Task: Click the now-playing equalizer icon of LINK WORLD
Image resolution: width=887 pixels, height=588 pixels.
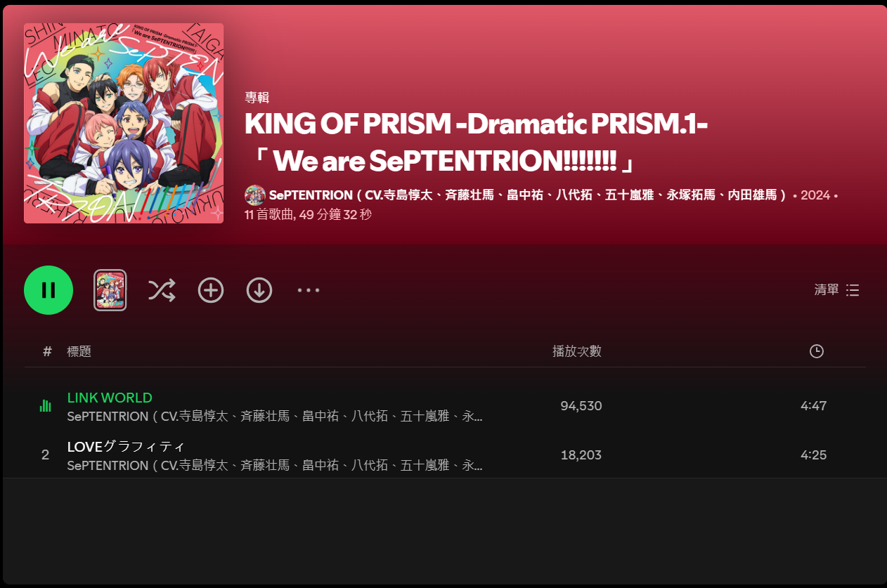Action: 46,405
